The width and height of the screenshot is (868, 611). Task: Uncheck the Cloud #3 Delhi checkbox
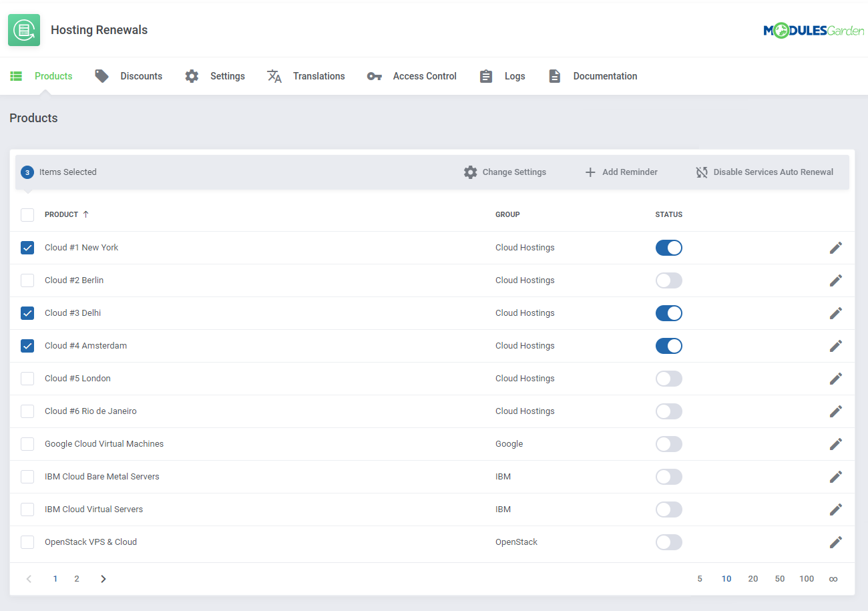27,313
